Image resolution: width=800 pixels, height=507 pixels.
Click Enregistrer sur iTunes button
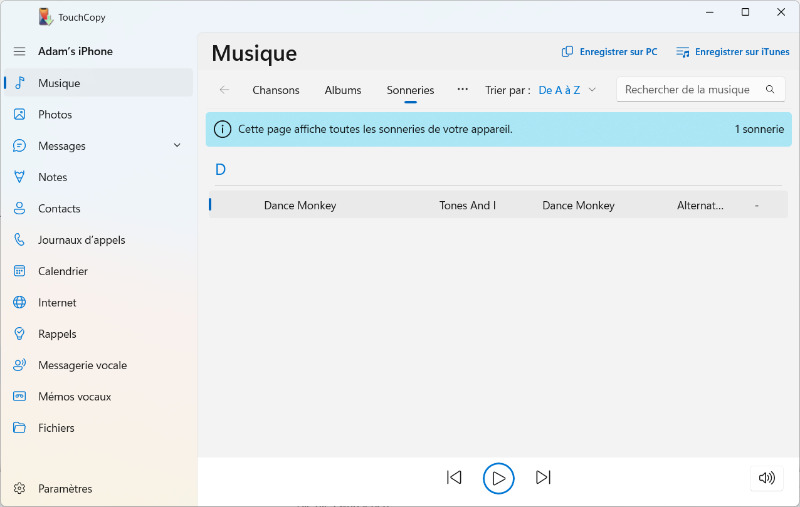click(x=732, y=52)
